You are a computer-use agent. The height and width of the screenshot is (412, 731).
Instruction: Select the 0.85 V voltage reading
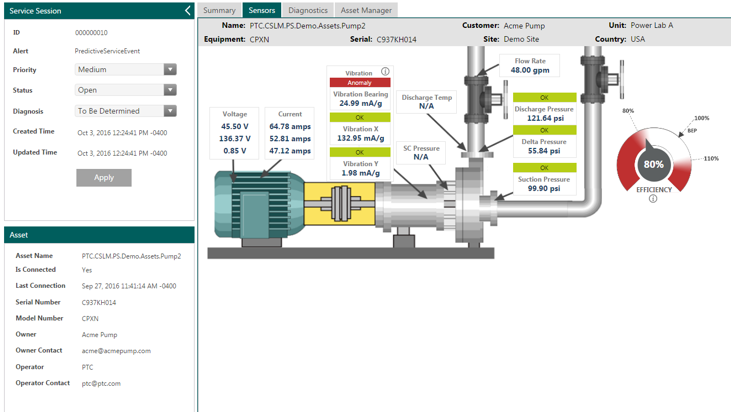click(x=234, y=151)
